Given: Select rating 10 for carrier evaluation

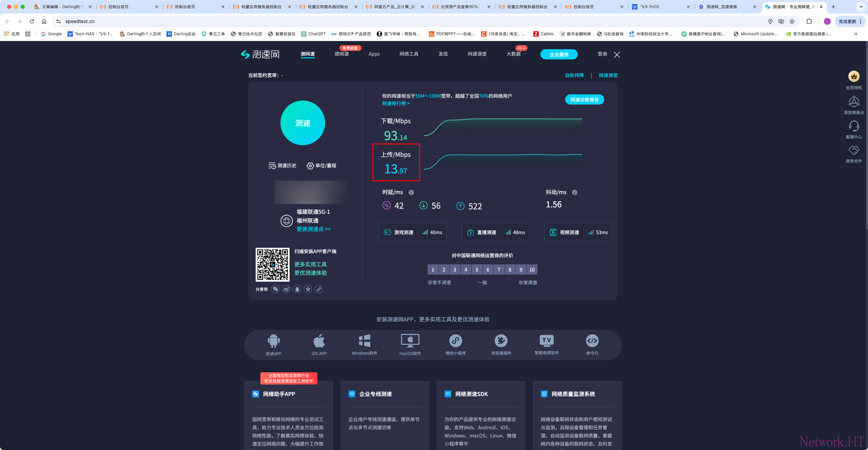Looking at the screenshot, I should pyautogui.click(x=532, y=270).
